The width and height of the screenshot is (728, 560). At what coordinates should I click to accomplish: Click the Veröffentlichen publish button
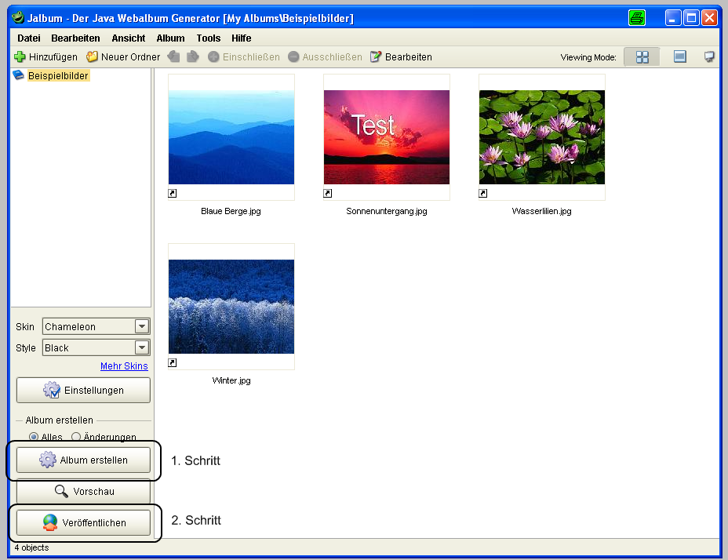pyautogui.click(x=84, y=522)
